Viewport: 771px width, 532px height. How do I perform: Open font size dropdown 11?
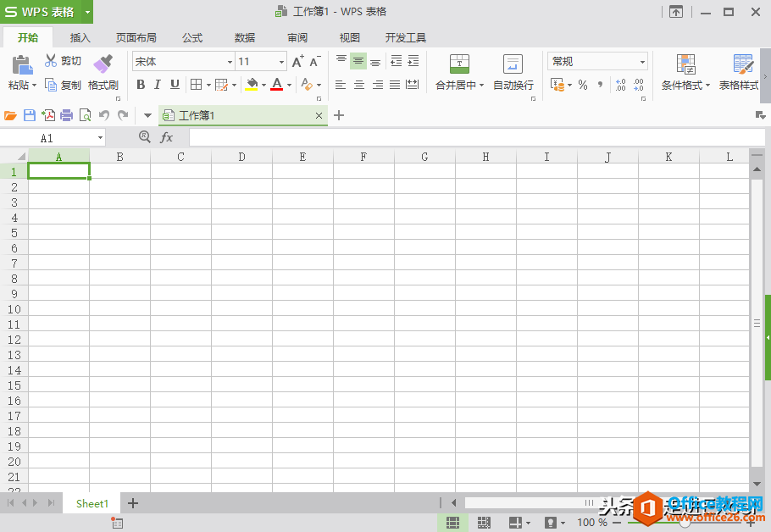(282, 62)
